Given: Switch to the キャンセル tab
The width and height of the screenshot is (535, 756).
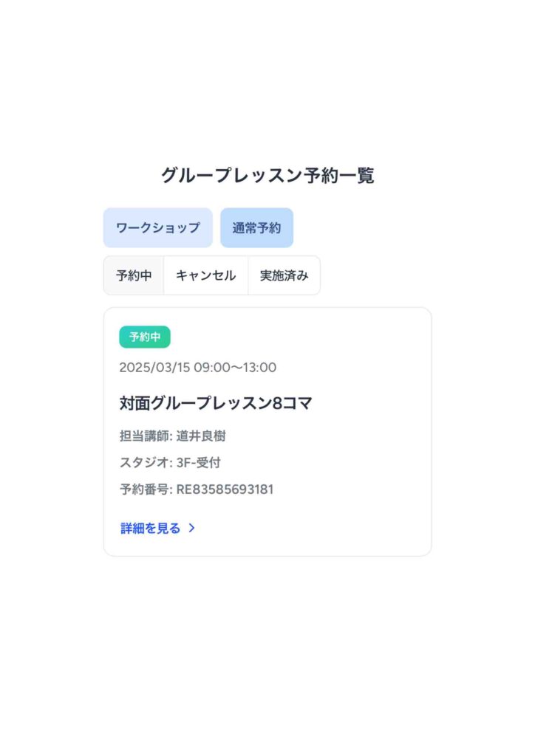Looking at the screenshot, I should [x=205, y=275].
